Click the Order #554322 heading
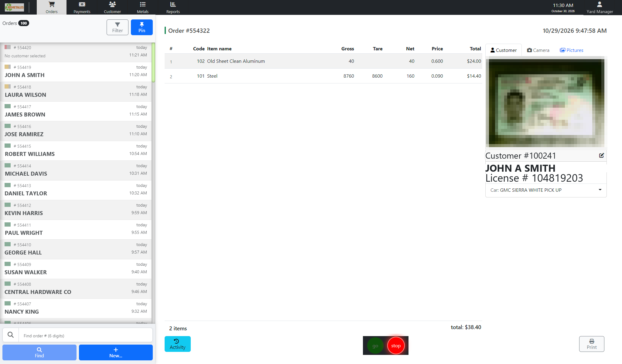 coord(189,31)
